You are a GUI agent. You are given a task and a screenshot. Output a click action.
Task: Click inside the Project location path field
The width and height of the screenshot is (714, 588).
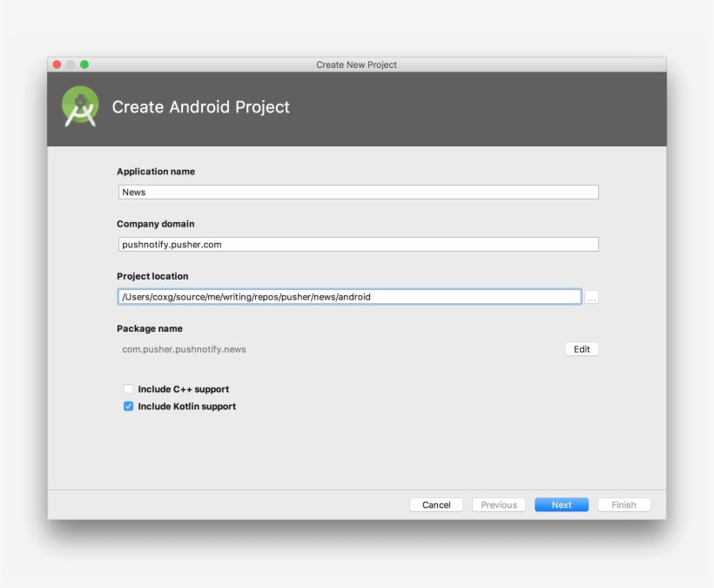(x=348, y=296)
